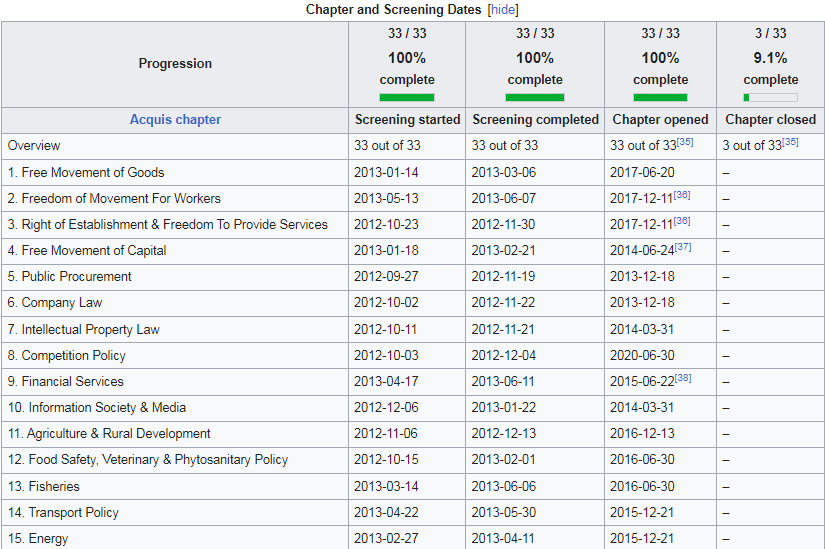Open reference 38 on Financial Services row
The image size is (825, 549).
683,378
